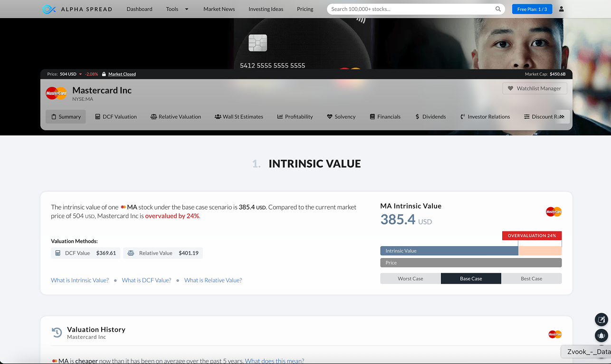
Task: Click the Alpha Spread logo icon
Action: pyautogui.click(x=49, y=9)
